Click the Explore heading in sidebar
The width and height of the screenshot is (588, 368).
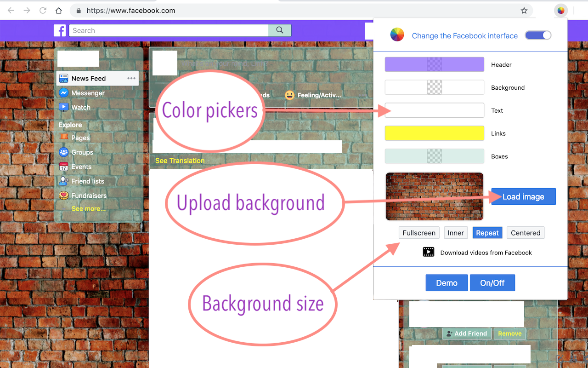(70, 125)
